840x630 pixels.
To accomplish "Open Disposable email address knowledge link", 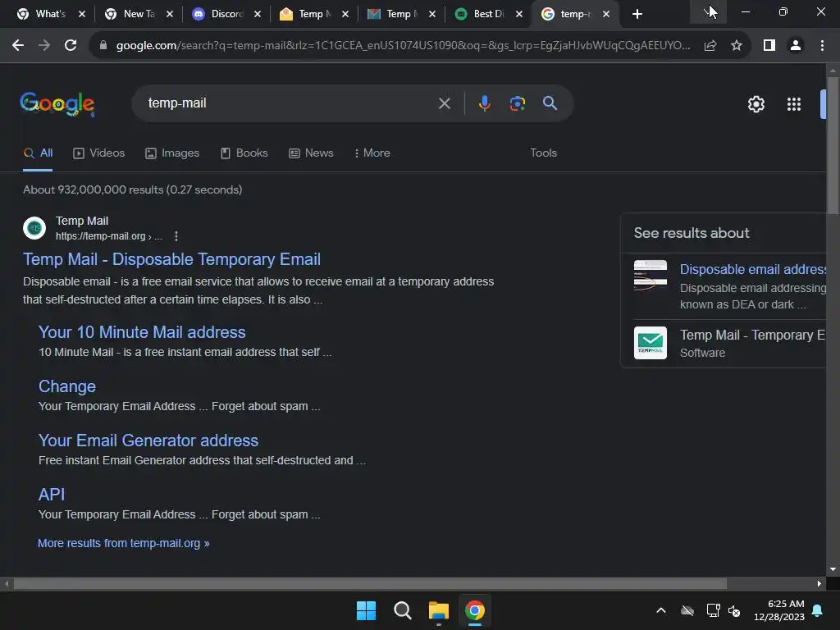I will pos(753,269).
